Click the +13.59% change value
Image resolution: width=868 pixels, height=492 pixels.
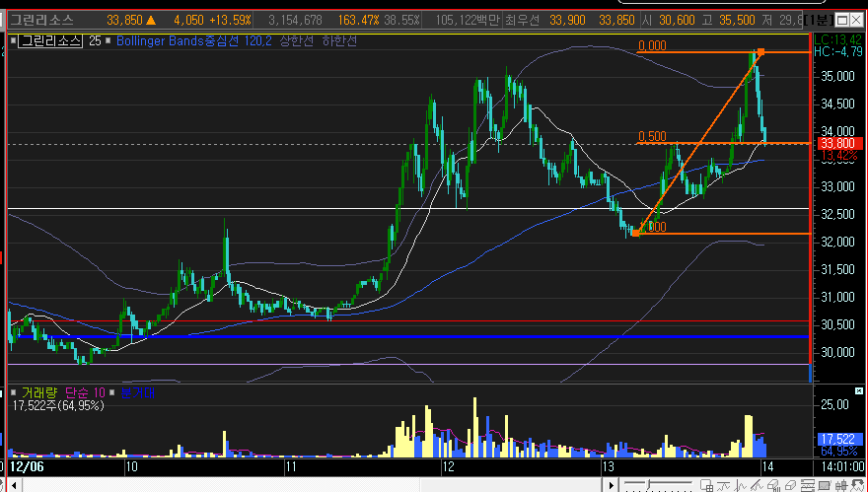pyautogui.click(x=231, y=21)
